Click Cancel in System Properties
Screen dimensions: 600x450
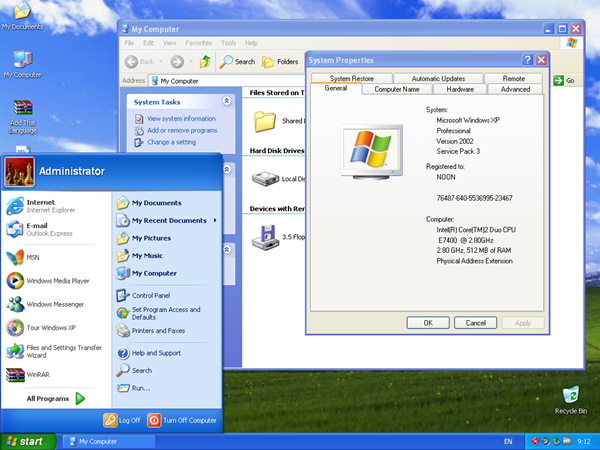click(x=475, y=323)
